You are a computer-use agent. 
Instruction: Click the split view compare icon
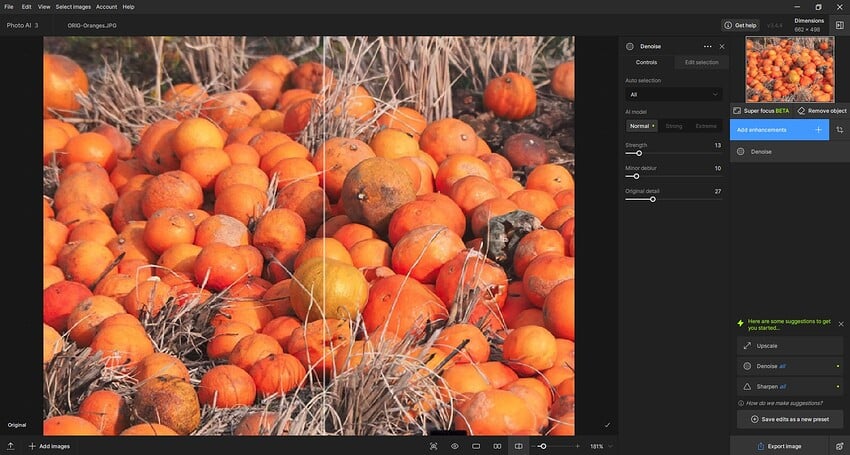pos(518,446)
